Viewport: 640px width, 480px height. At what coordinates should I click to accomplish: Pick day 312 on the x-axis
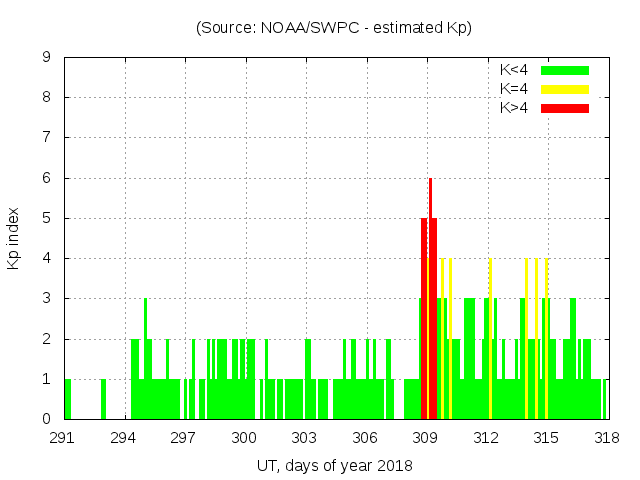[x=486, y=438]
